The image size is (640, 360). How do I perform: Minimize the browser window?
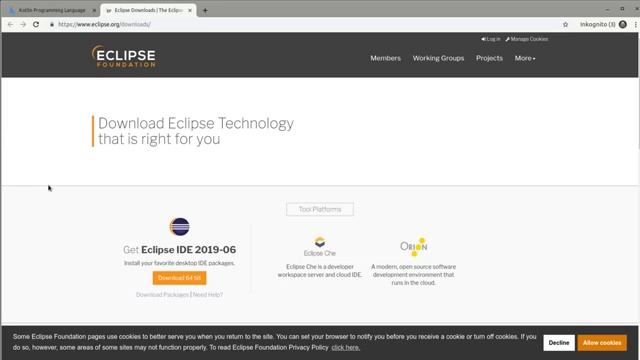coord(608,9)
